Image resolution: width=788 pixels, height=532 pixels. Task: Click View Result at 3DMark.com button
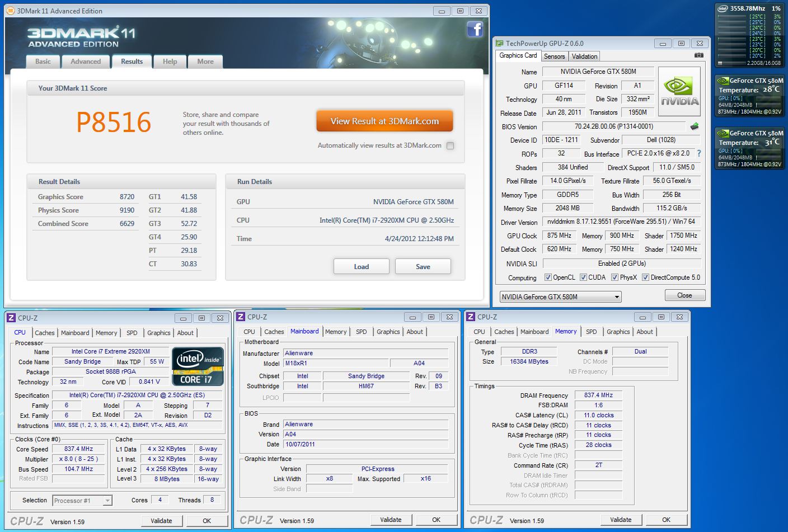point(384,121)
